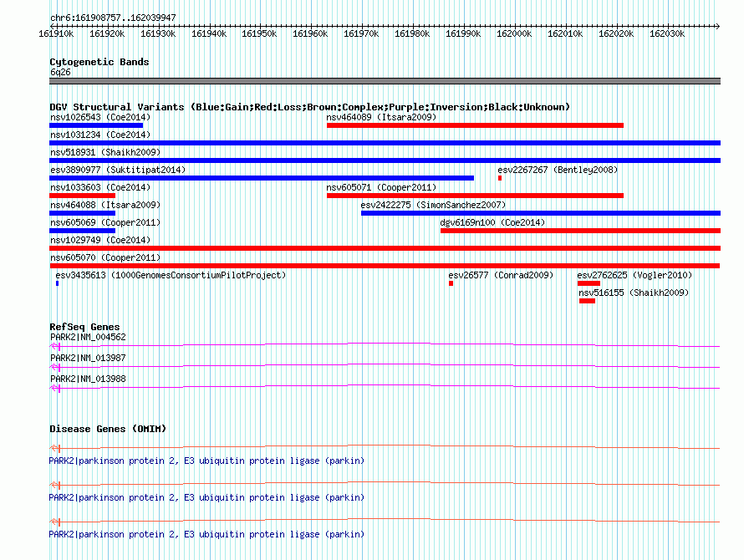Click 162030k ruler position
This screenshot has width=744, height=560.
666,33
